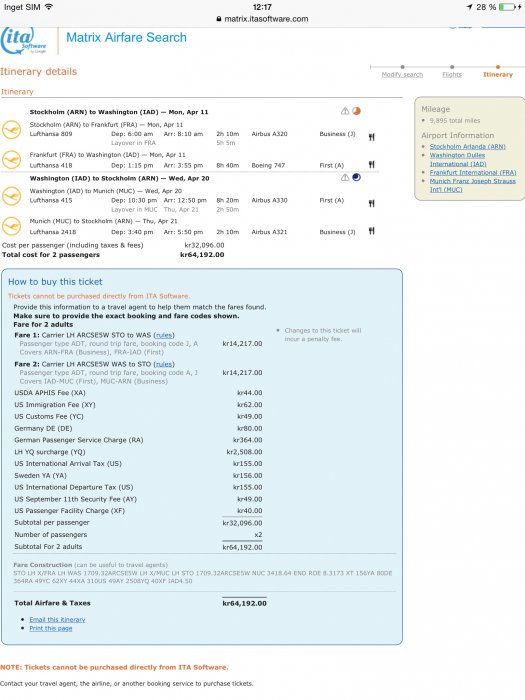Open Stockholm Arlanda (ARN) airport info

(467, 146)
